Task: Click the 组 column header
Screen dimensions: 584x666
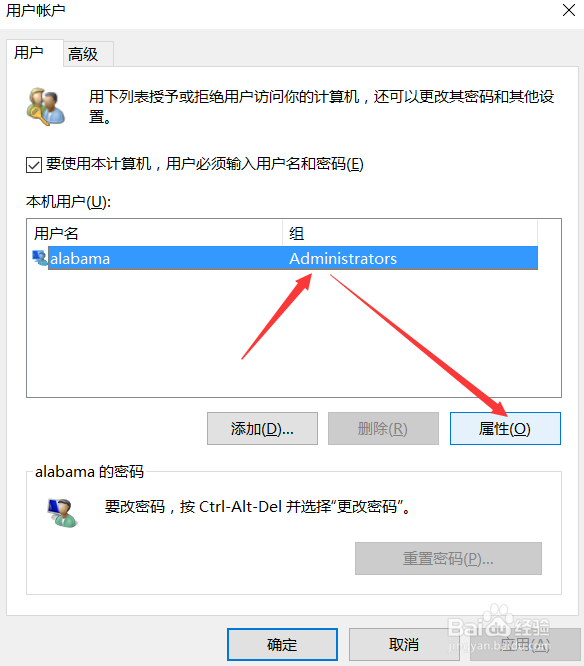Action: click(410, 233)
